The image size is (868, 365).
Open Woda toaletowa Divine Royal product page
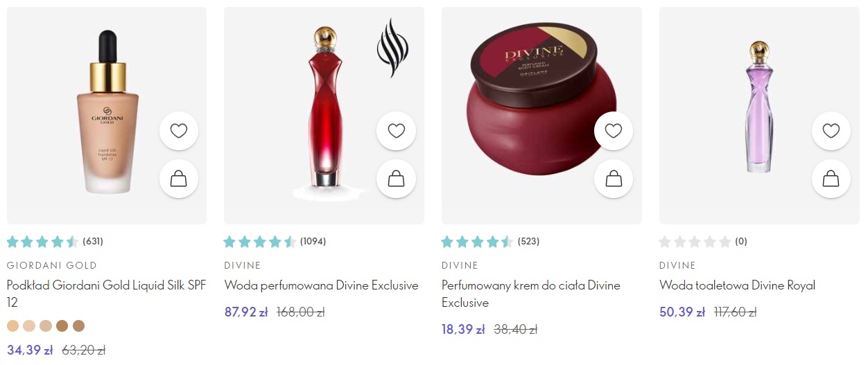tap(737, 285)
